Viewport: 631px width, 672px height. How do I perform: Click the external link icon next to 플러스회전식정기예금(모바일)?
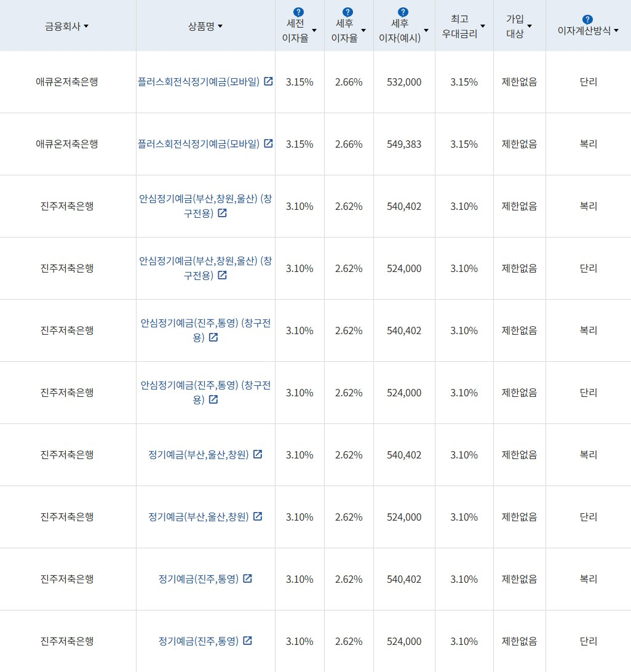268,81
